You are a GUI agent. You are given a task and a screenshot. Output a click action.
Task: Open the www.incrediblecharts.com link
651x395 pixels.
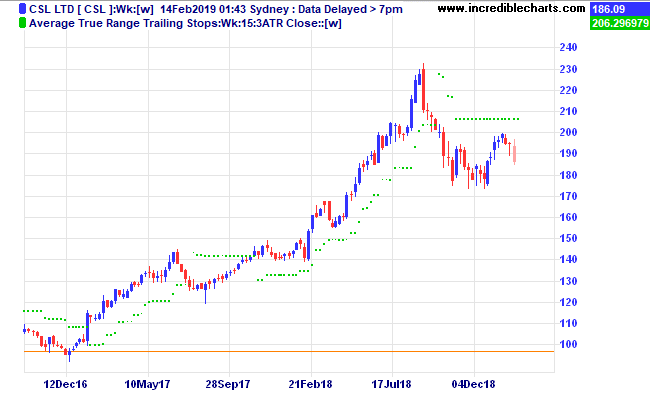point(512,8)
